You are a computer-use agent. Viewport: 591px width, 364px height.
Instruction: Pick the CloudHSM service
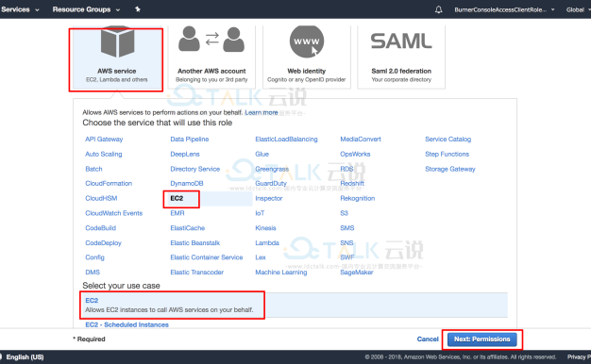[x=101, y=198]
